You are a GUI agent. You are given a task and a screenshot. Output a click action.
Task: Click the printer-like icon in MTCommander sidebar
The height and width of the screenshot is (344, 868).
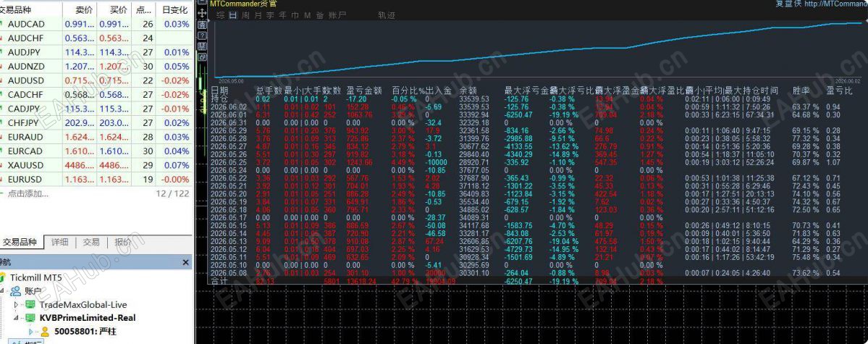coord(202,57)
